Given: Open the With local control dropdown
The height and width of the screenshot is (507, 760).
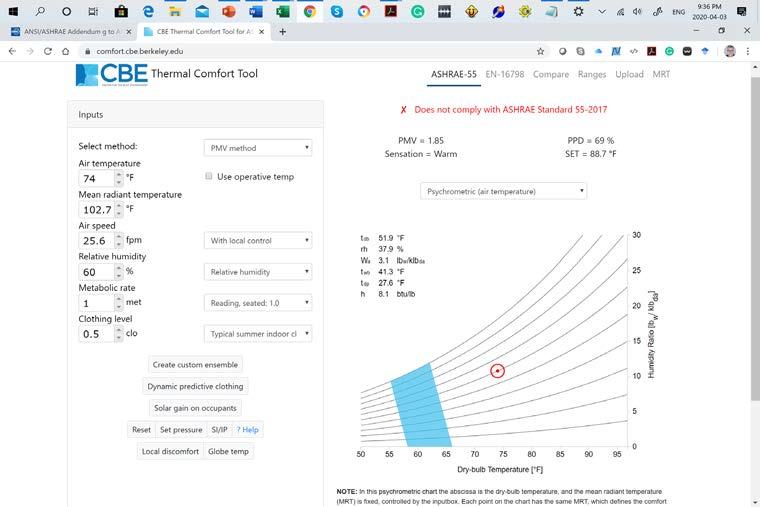Looking at the screenshot, I should click(x=258, y=240).
